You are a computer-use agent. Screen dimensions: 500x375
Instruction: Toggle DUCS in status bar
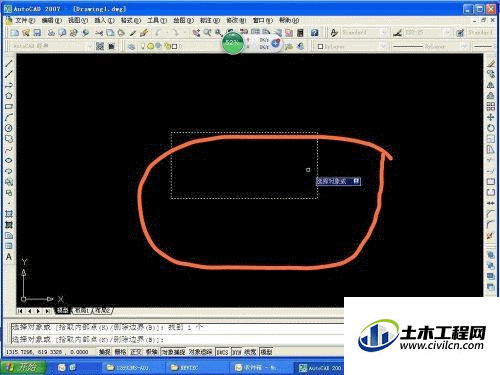click(x=222, y=352)
